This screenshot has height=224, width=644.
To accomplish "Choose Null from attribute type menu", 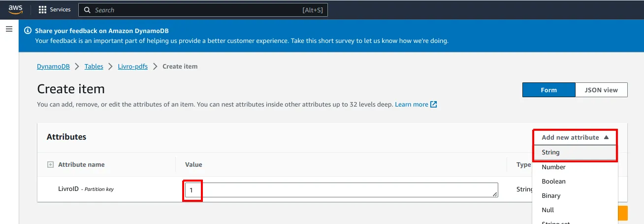I will [x=575, y=210].
